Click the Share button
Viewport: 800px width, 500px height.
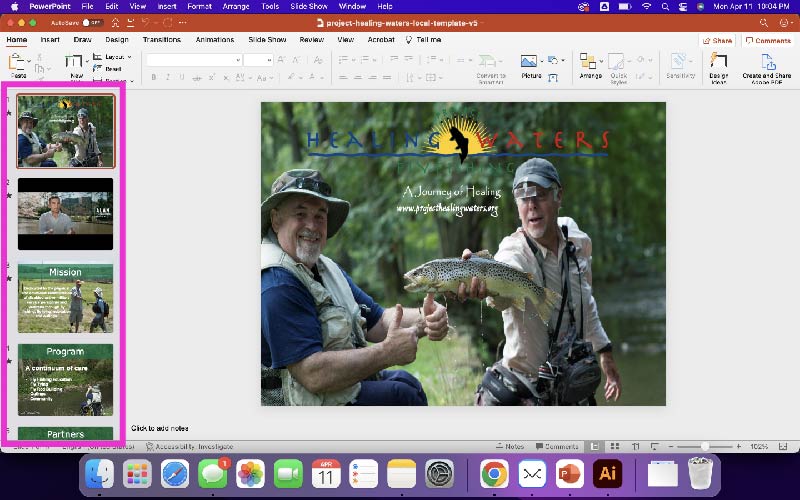(718, 40)
